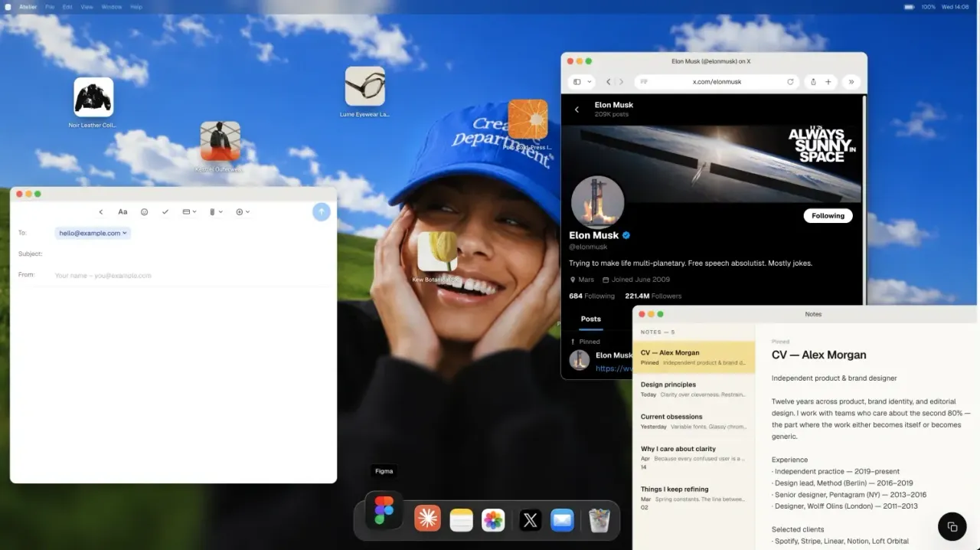Open the 221.4M Followers list
Viewport: 980px width, 550px height.
[x=653, y=296]
